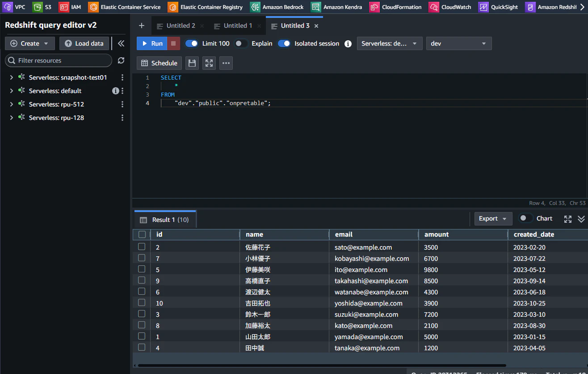The width and height of the screenshot is (588, 374).
Task: Collapse the resources sidebar with the double chevron
Action: click(x=121, y=43)
